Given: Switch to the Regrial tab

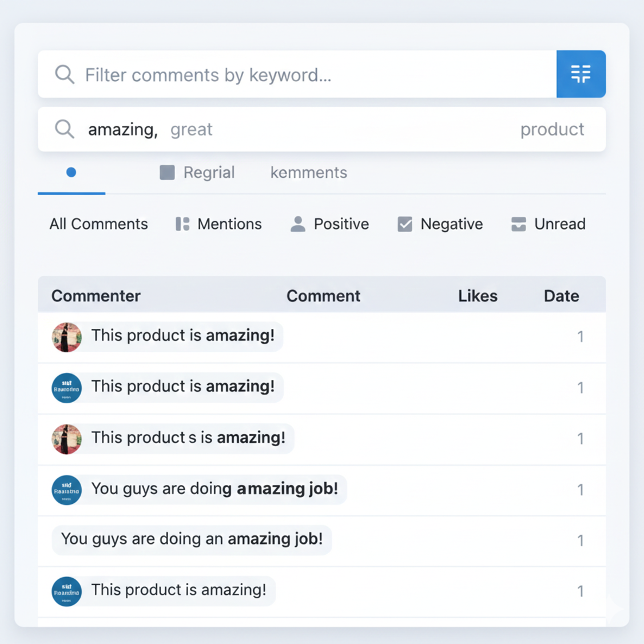Looking at the screenshot, I should point(208,173).
